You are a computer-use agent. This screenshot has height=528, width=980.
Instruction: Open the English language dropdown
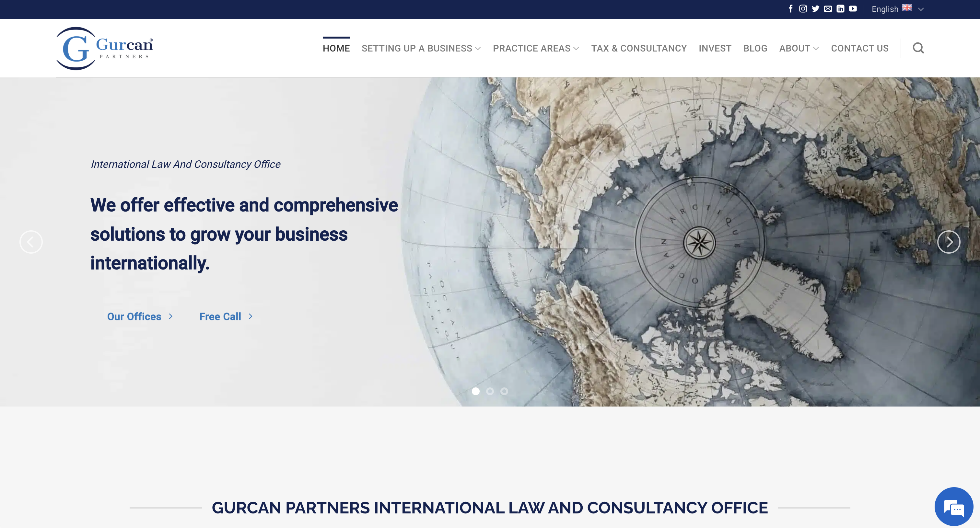pyautogui.click(x=897, y=9)
